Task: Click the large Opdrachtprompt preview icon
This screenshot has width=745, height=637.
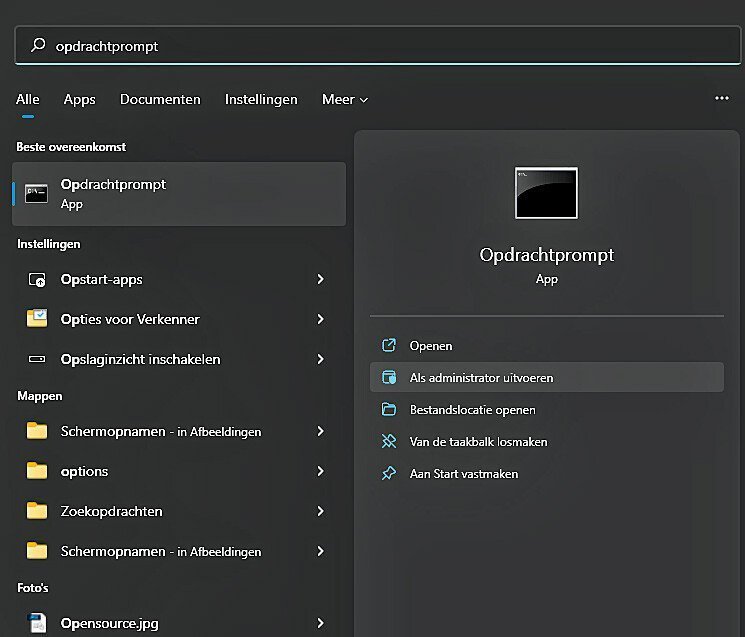Action: pyautogui.click(x=546, y=193)
